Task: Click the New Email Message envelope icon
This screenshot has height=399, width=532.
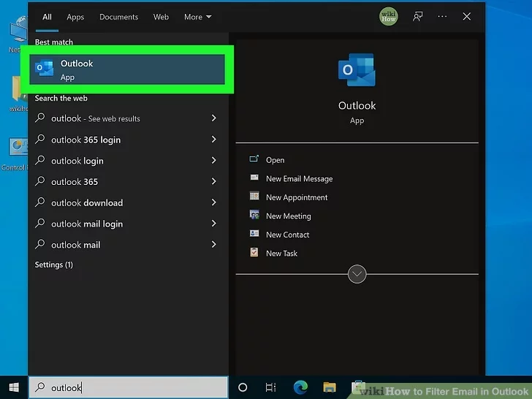Action: click(254, 178)
